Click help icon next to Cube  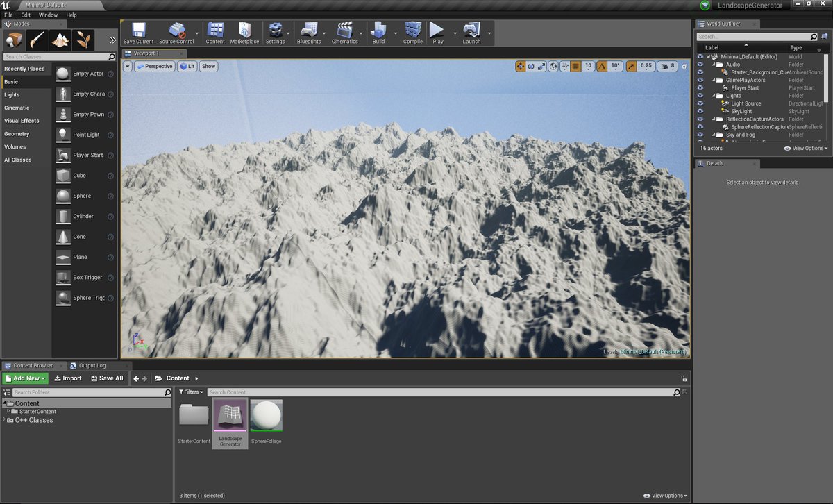111,176
